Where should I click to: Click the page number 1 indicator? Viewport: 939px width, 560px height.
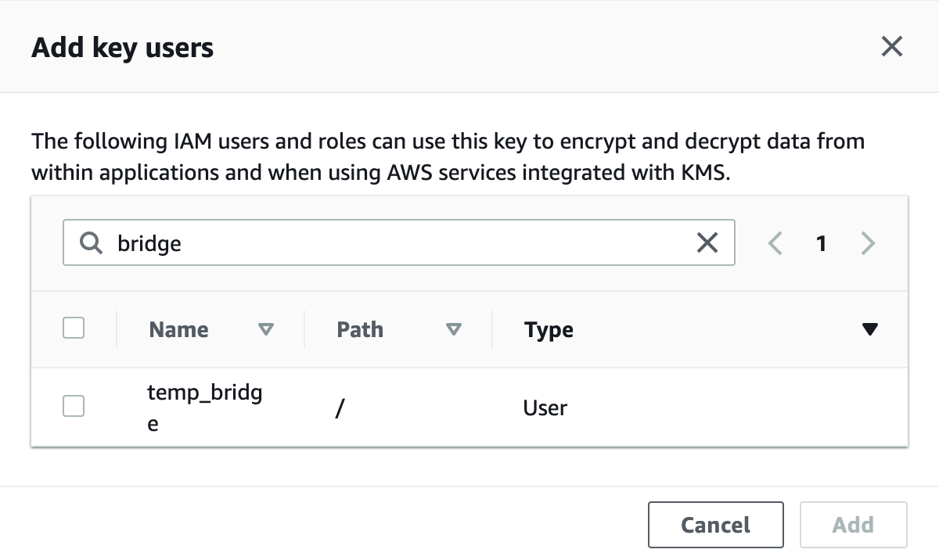pyautogui.click(x=821, y=244)
